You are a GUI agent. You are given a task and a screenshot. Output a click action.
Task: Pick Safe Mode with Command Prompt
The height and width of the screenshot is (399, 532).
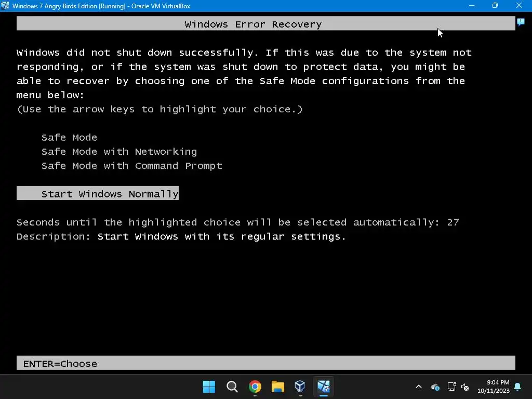(x=131, y=166)
